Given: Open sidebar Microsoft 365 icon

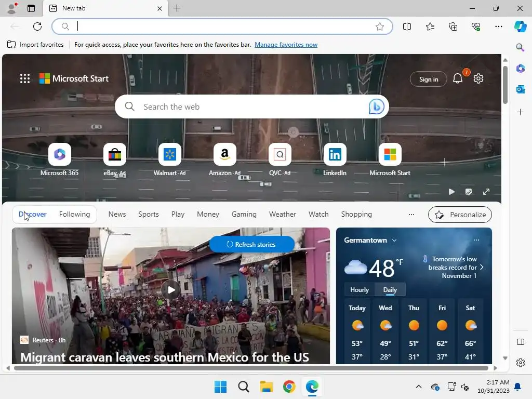Looking at the screenshot, I should (520, 68).
